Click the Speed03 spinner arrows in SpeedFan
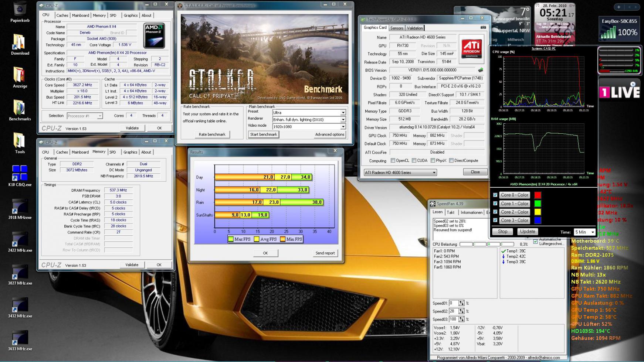The width and height of the screenshot is (644, 362). click(x=461, y=319)
